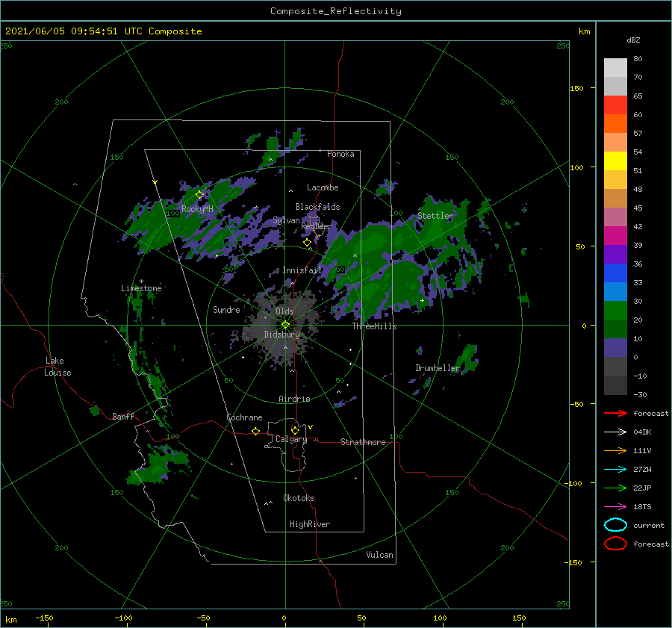Select the Sylvan label
Screen dimensions: 672x628
coord(286,220)
